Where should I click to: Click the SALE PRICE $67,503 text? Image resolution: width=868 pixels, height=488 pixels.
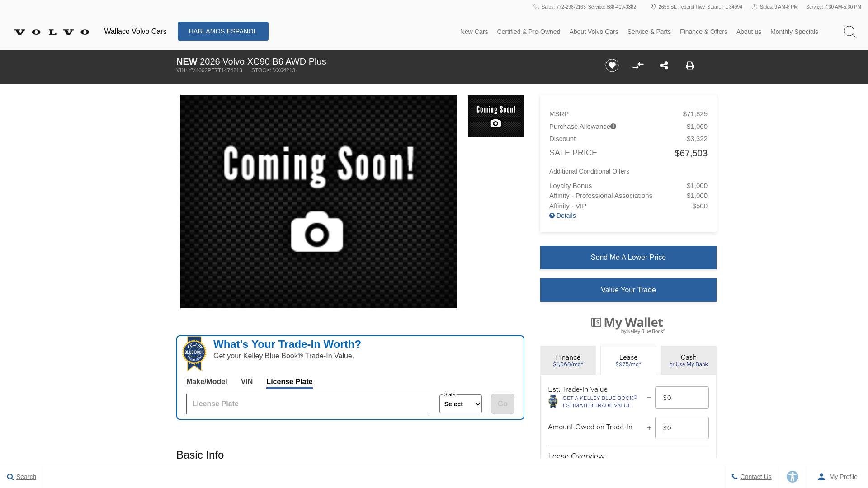(628, 153)
